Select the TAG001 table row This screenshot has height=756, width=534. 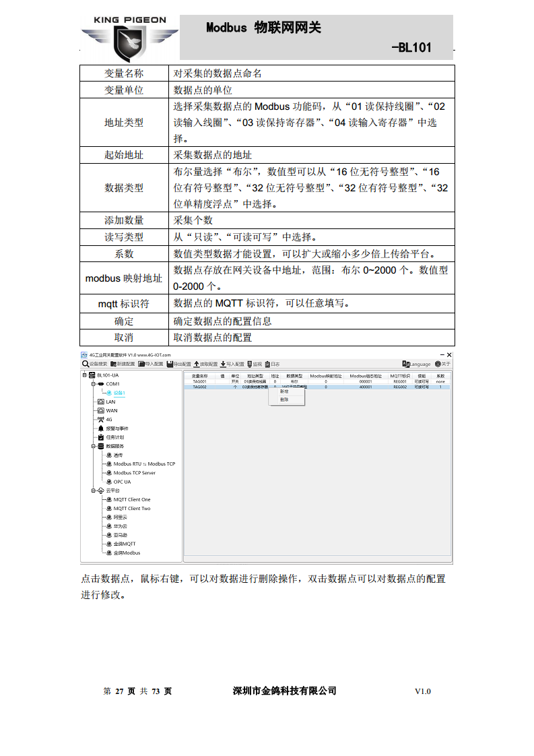(x=318, y=381)
